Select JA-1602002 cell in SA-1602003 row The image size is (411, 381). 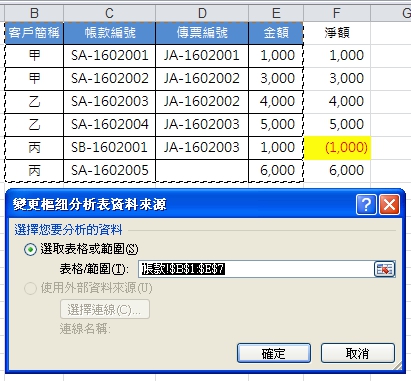coord(202,102)
